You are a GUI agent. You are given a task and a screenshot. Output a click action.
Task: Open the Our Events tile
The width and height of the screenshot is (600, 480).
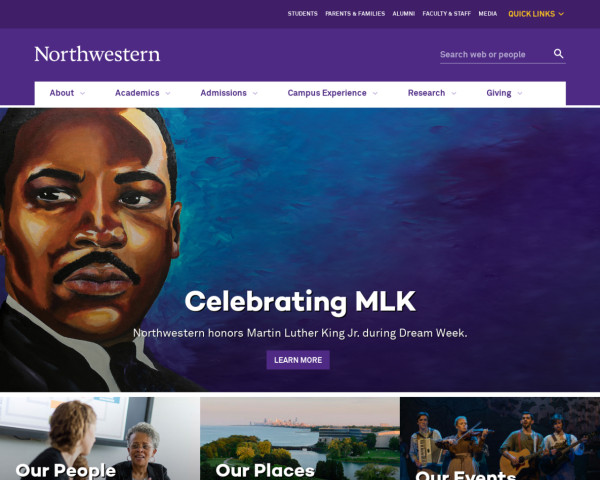click(x=500, y=438)
